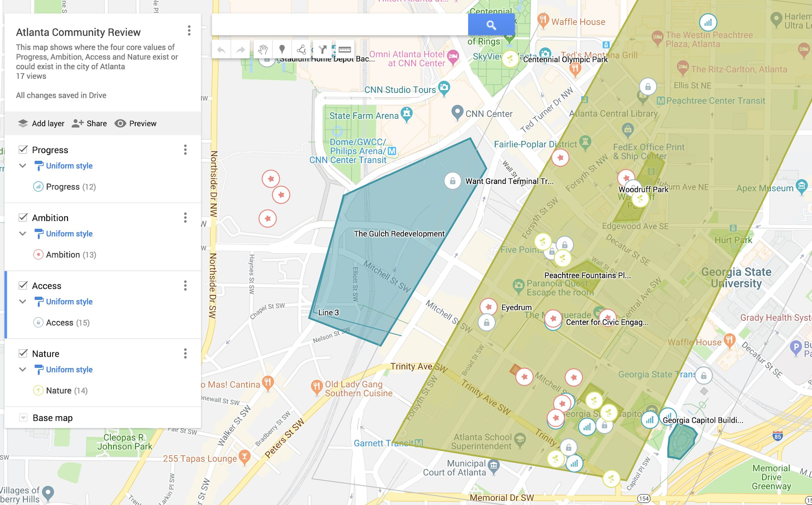Click the undo arrow
The width and height of the screenshot is (812, 505).
pos(221,50)
